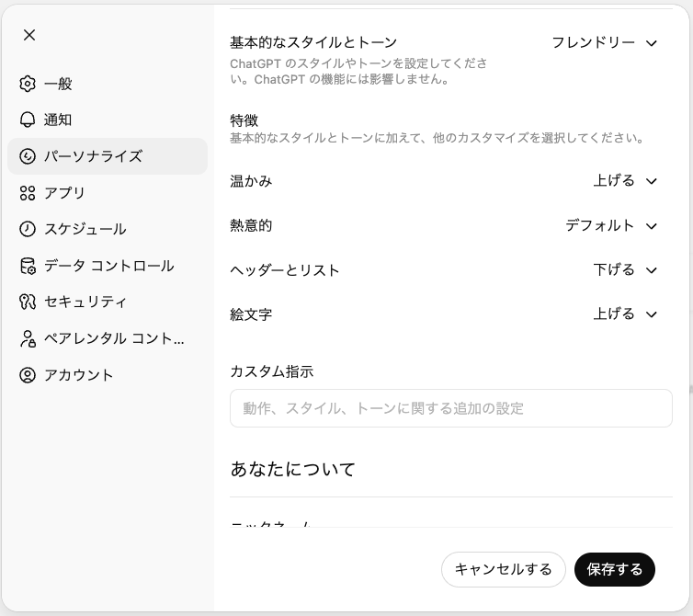Switch to the アプリ settings tab
The width and height of the screenshot is (693, 616).
pos(64,193)
